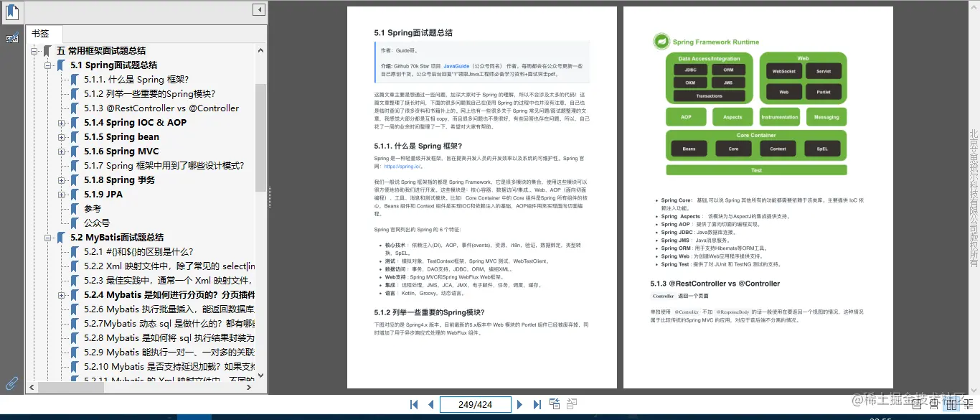Click bookmarks panel vertical scrollbar thumb
Viewport: 980px width, 420px height.
(x=260, y=138)
